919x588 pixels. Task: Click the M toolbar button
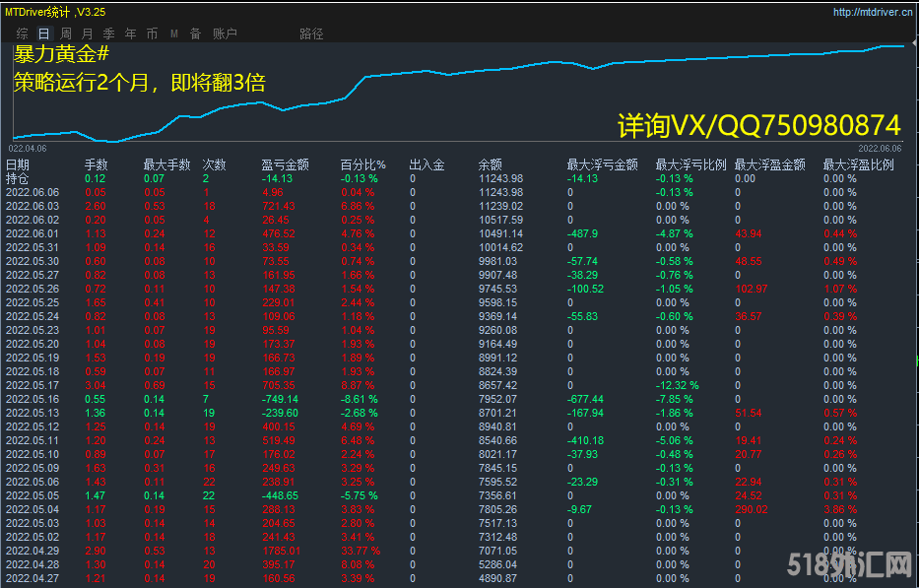pyautogui.click(x=174, y=33)
